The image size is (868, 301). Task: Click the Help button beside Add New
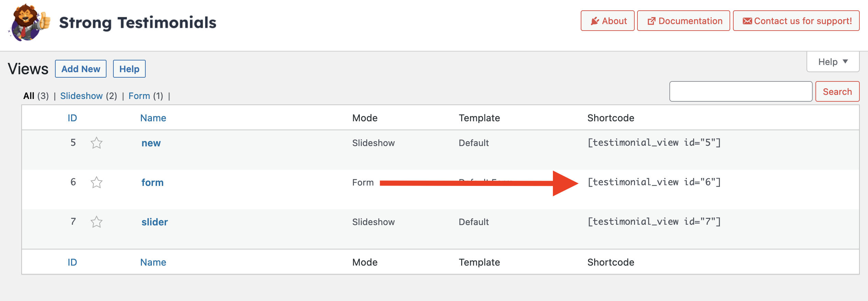click(x=129, y=69)
